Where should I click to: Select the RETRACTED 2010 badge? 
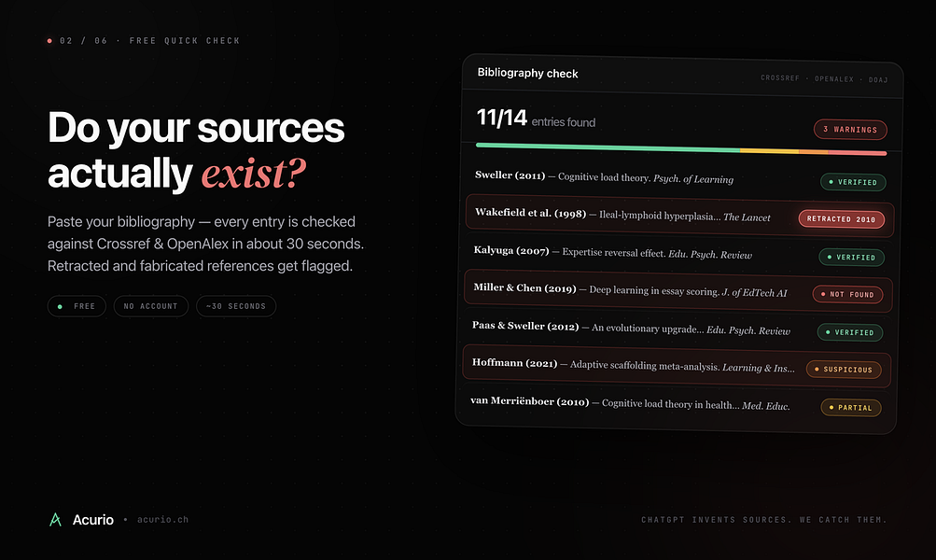pos(841,219)
